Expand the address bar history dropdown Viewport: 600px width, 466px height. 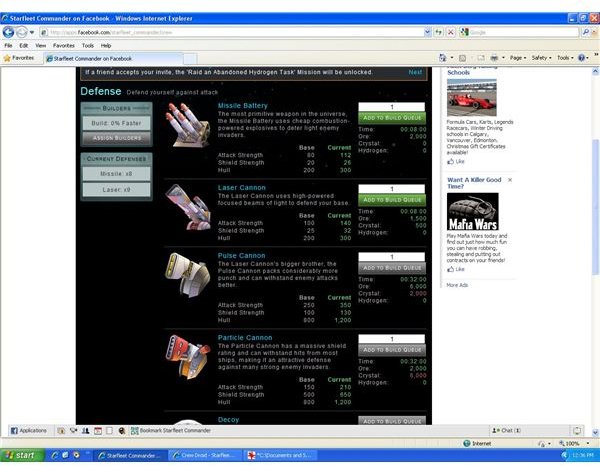(x=427, y=33)
